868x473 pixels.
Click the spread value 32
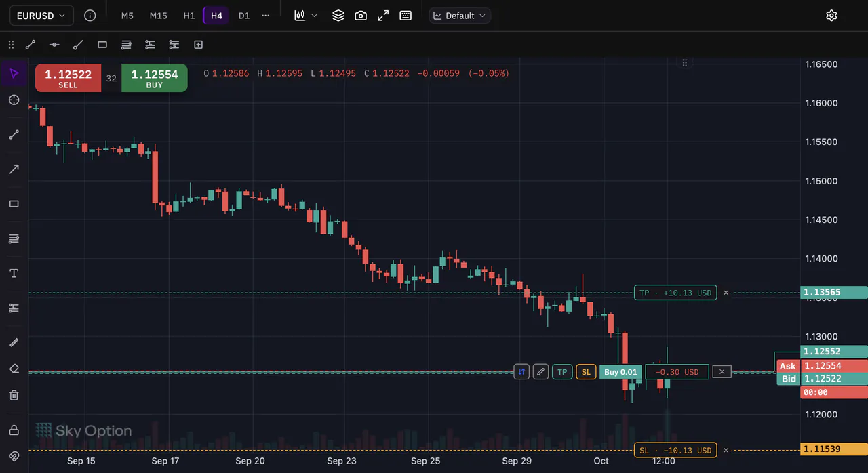[x=111, y=79]
